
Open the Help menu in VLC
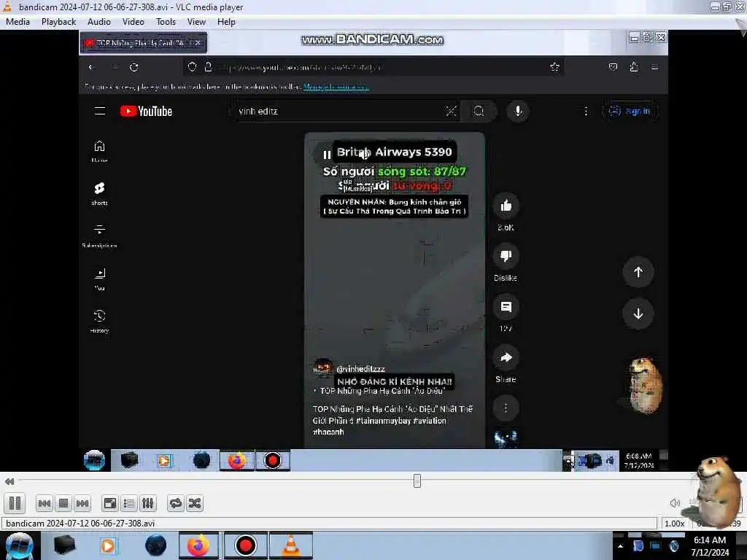tap(226, 22)
